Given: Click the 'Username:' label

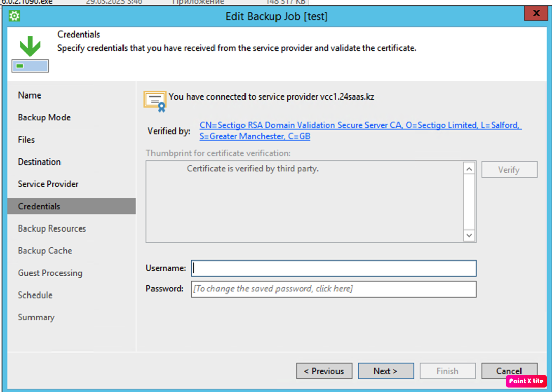Looking at the screenshot, I should pos(166,268).
